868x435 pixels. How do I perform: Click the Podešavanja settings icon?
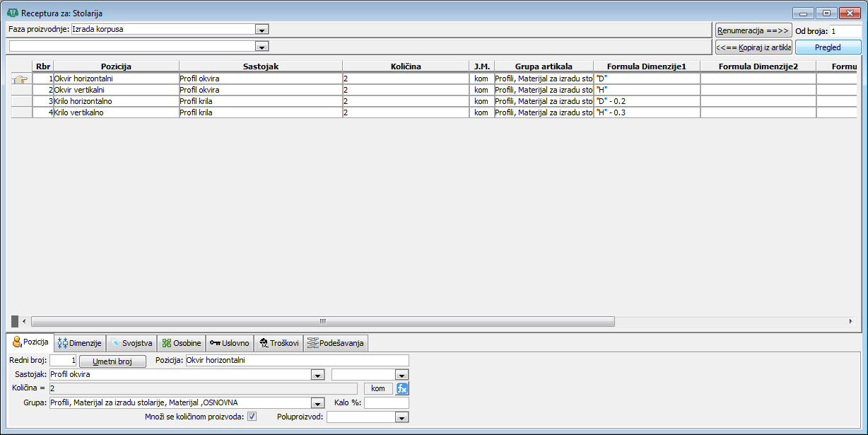tap(312, 344)
